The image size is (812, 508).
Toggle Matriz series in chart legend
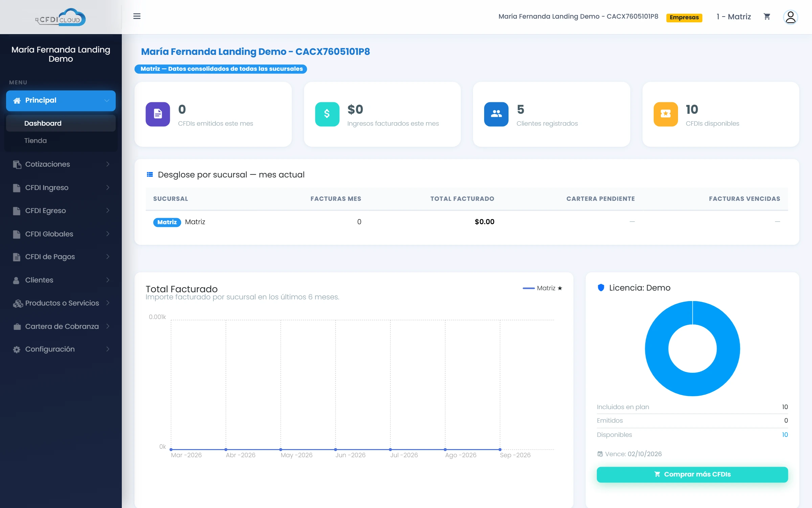542,288
